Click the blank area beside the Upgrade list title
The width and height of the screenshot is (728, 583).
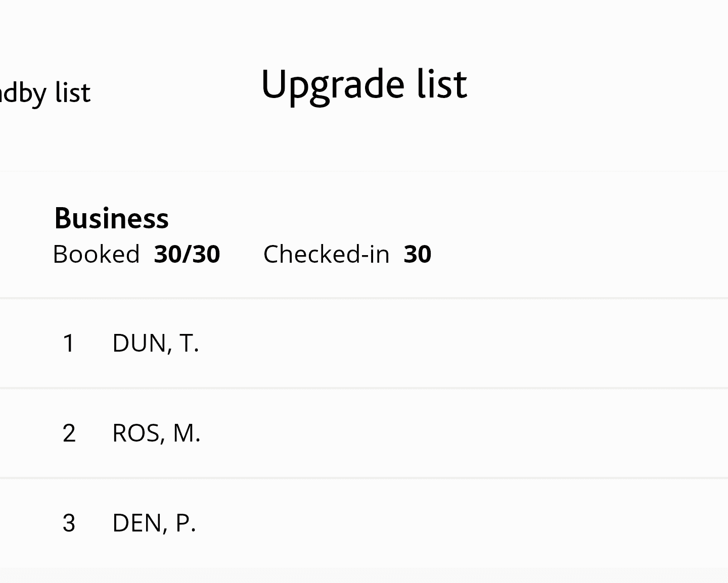point(597,84)
